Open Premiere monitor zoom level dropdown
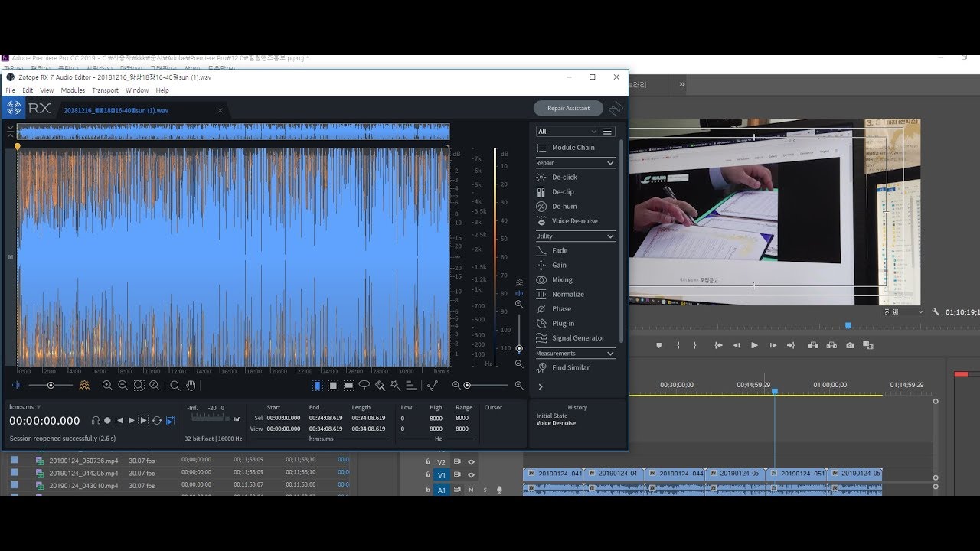 click(904, 311)
